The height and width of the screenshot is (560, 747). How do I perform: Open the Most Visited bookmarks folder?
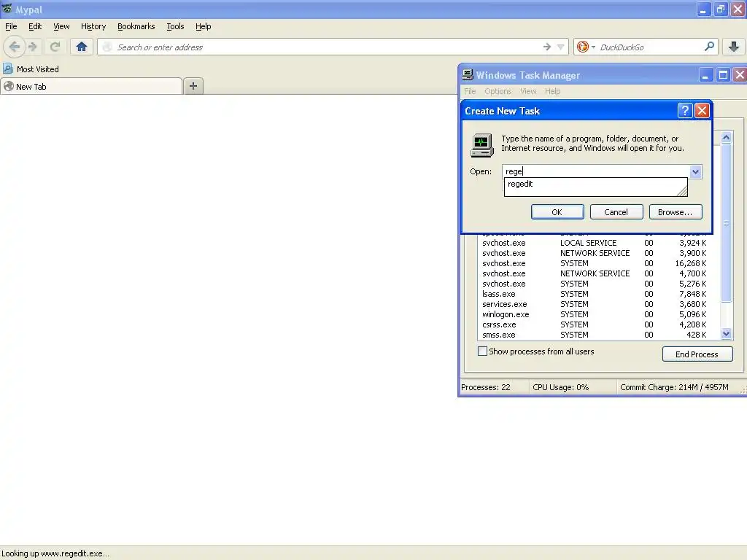(31, 69)
